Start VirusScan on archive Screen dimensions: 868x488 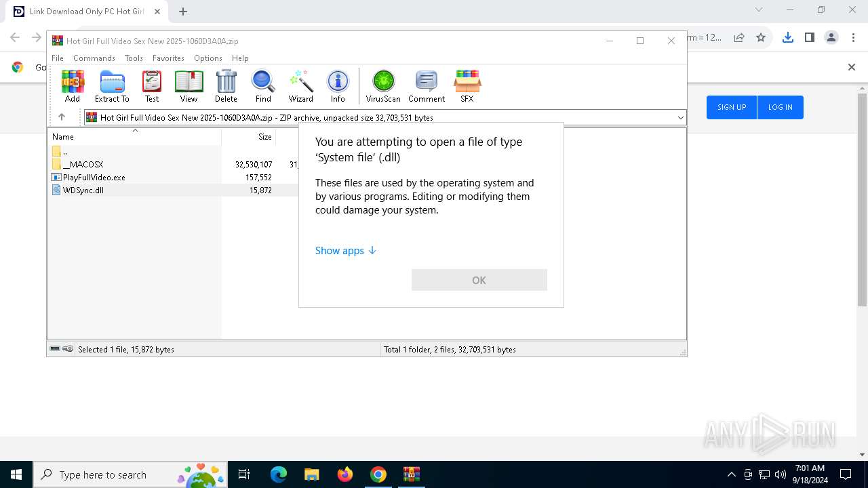point(383,86)
